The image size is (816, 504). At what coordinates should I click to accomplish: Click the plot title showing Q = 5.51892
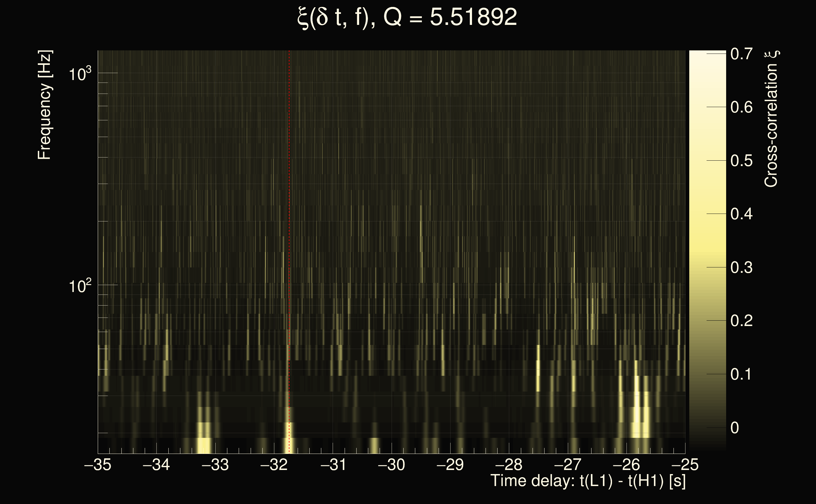coord(407,17)
